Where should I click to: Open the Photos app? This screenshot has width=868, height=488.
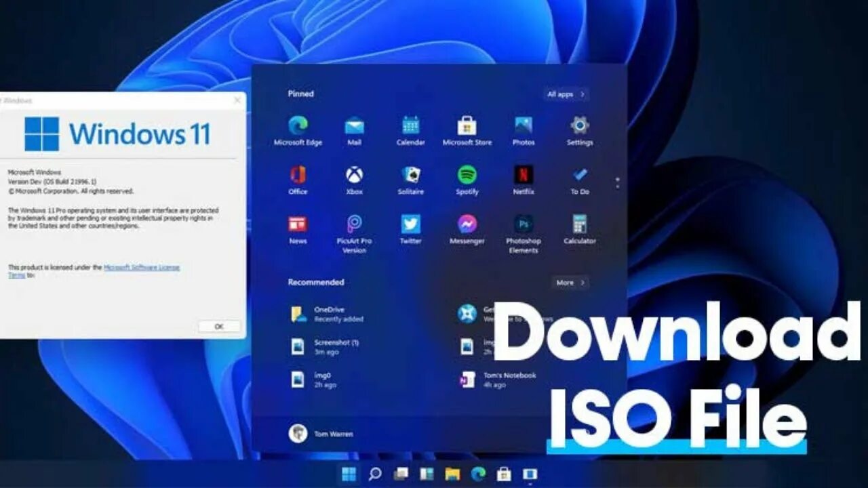tap(523, 131)
